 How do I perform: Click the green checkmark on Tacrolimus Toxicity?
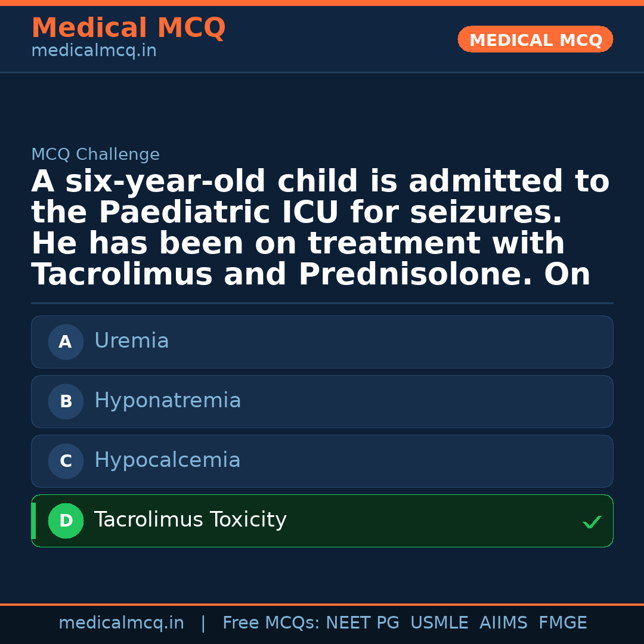[592, 522]
